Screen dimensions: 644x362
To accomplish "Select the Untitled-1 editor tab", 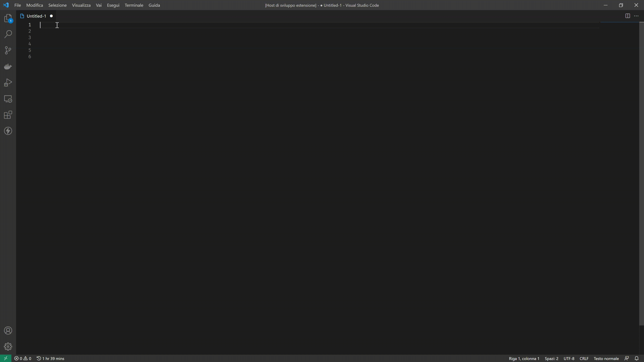I will click(x=36, y=16).
